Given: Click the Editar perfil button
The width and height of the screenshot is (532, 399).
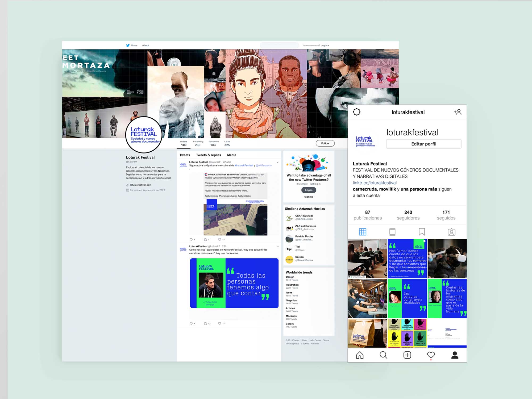Looking at the screenshot, I should click(424, 144).
